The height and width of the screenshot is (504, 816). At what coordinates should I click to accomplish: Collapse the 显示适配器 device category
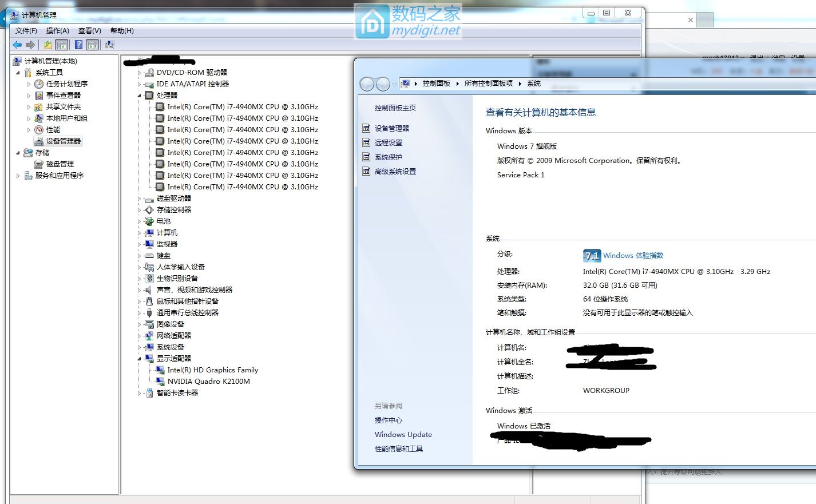coord(139,359)
